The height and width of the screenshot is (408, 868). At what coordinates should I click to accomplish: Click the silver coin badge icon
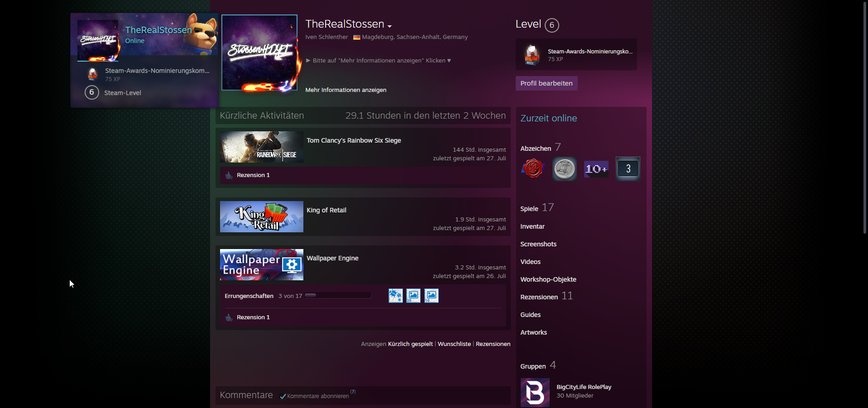click(x=564, y=169)
